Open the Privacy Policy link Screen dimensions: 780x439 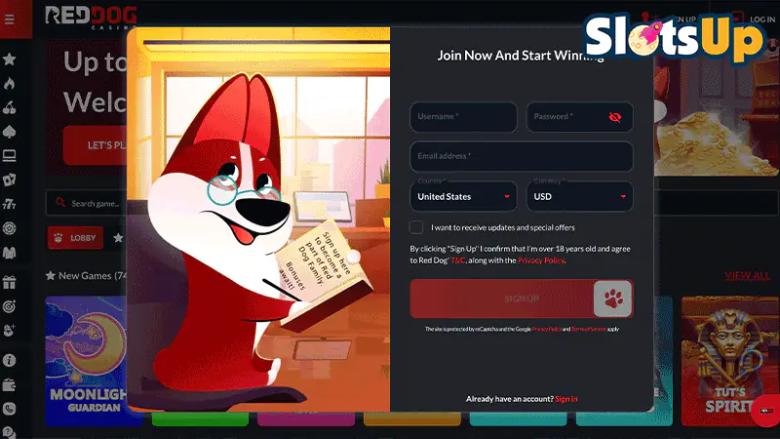[x=541, y=260]
